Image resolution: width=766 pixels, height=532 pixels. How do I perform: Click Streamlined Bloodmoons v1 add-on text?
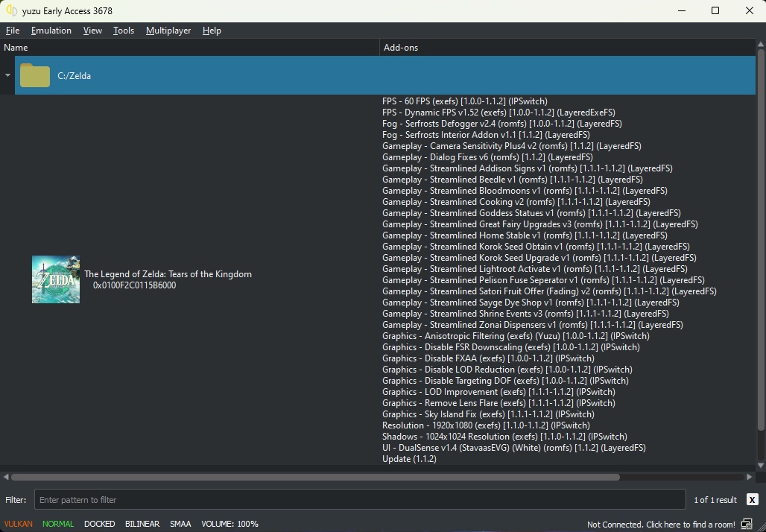(x=525, y=191)
